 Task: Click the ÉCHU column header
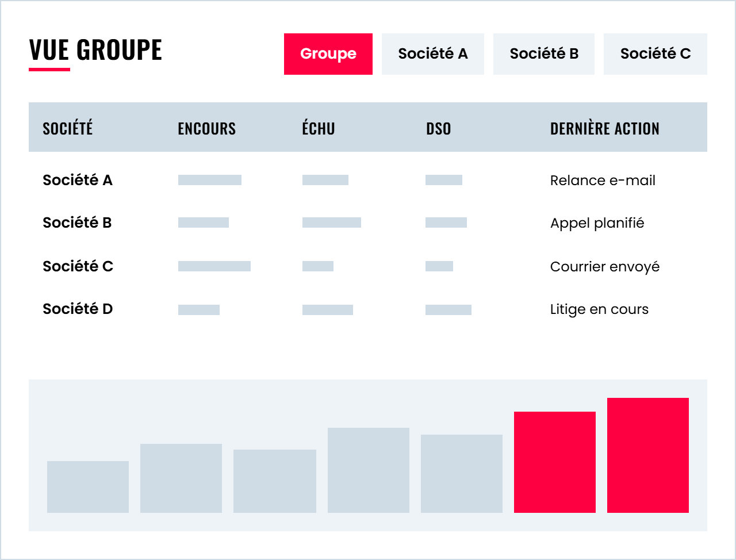319,128
